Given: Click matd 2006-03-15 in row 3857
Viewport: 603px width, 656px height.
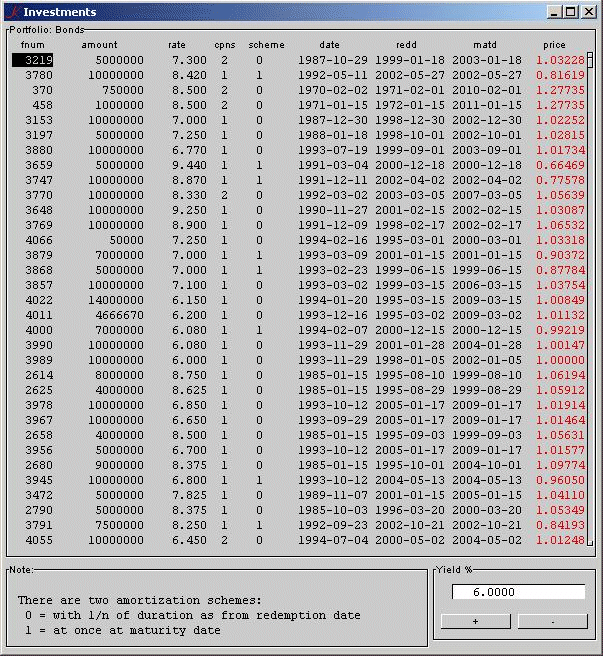Looking at the screenshot, I should (x=487, y=285).
